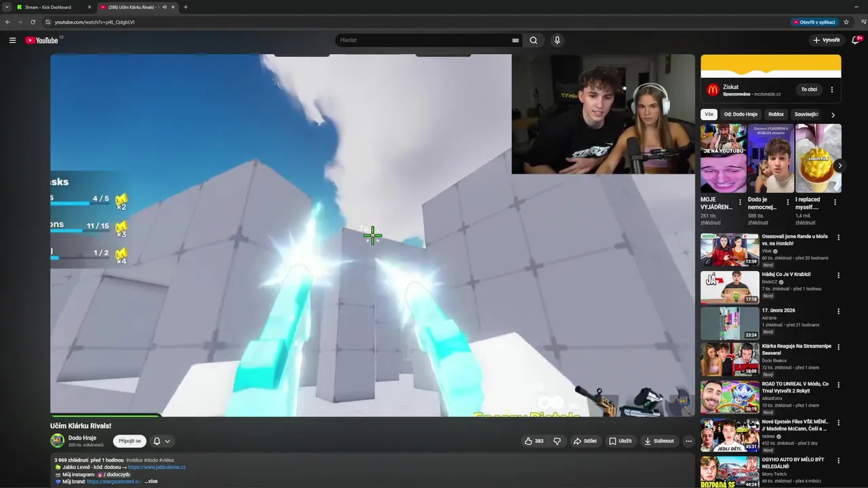Bookmark this page with the star
This screenshot has height=488, width=868.
pos(846,22)
